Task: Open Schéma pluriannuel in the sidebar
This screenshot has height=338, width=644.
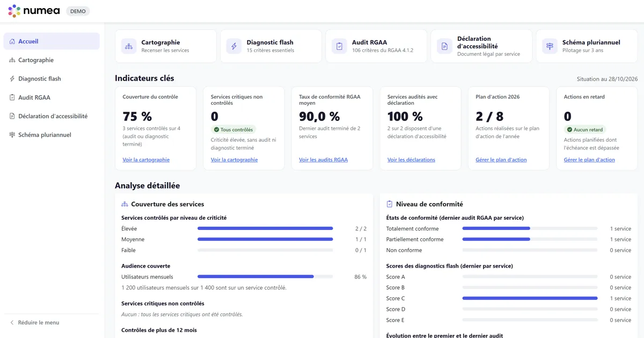Action: [x=52, y=135]
